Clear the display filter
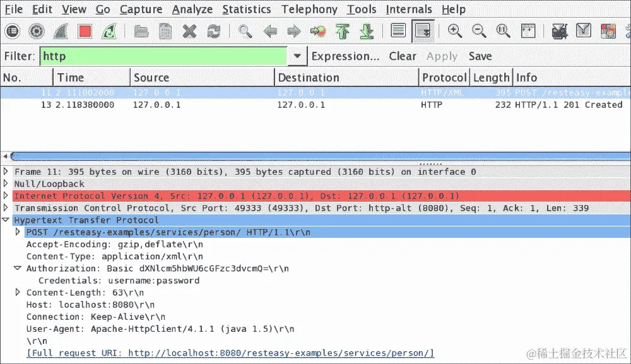 pyautogui.click(x=403, y=56)
